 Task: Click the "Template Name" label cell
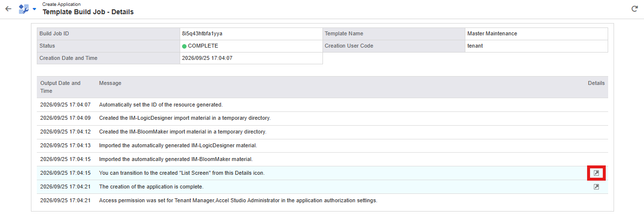[x=394, y=34]
